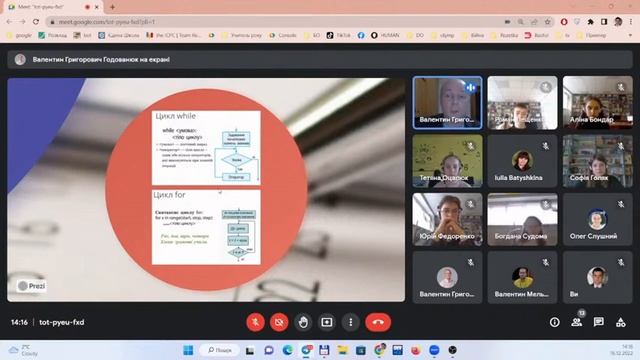Click meeting code tot-pyeu-fxd
Screen dimensions: 640x360
tap(62, 322)
